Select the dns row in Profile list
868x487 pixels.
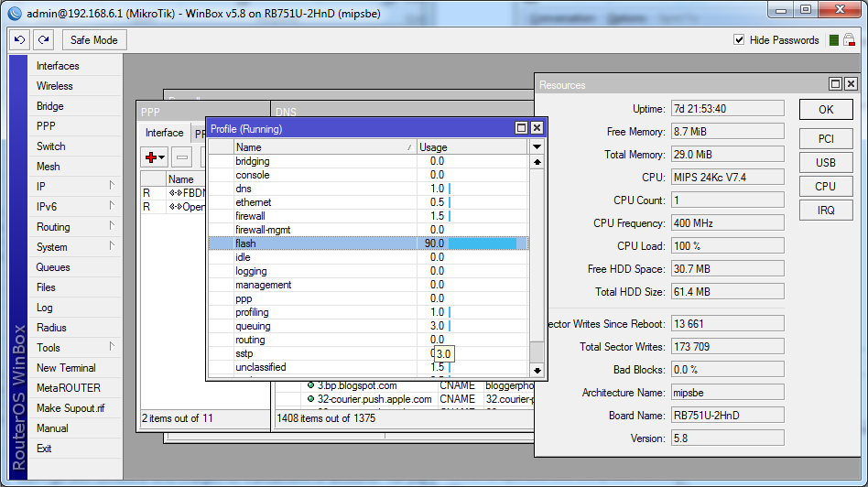[x=369, y=189]
